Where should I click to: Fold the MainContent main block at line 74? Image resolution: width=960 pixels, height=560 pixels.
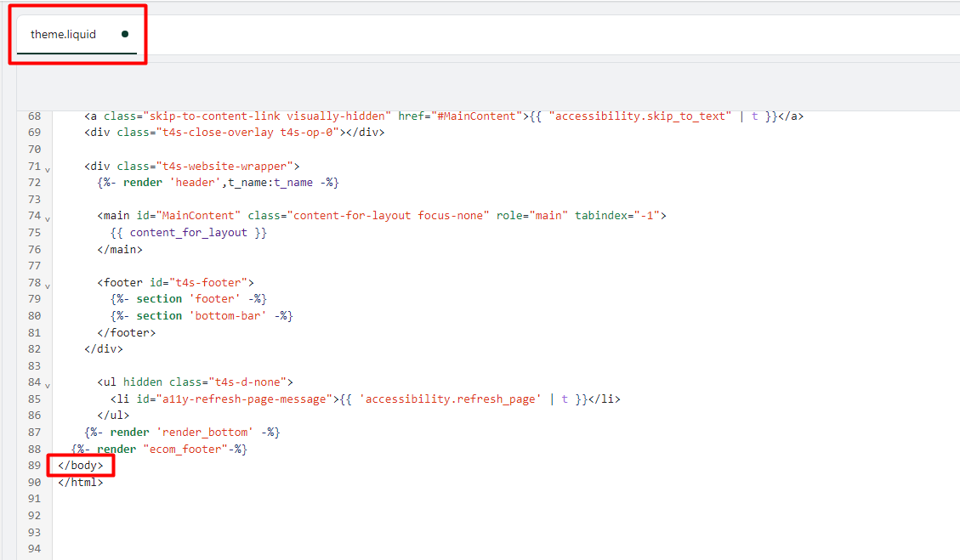[x=47, y=218]
